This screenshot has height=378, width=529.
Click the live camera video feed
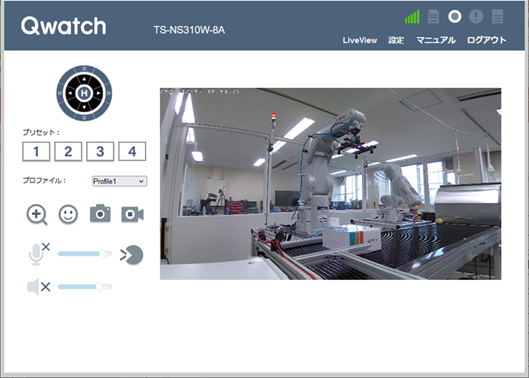[x=330, y=184]
